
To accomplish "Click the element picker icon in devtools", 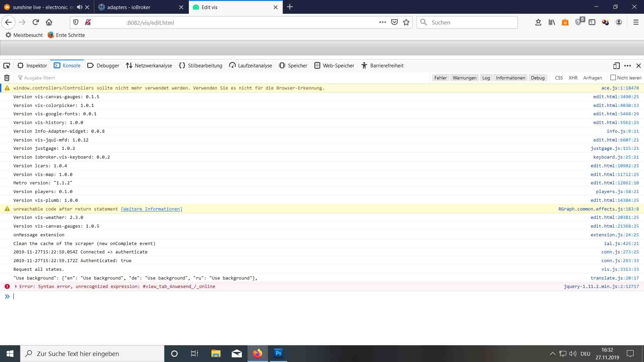I will coord(7,66).
